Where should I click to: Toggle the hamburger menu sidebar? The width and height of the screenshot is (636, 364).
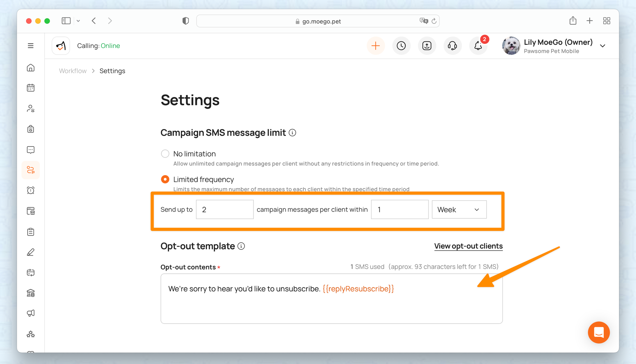[x=31, y=46]
